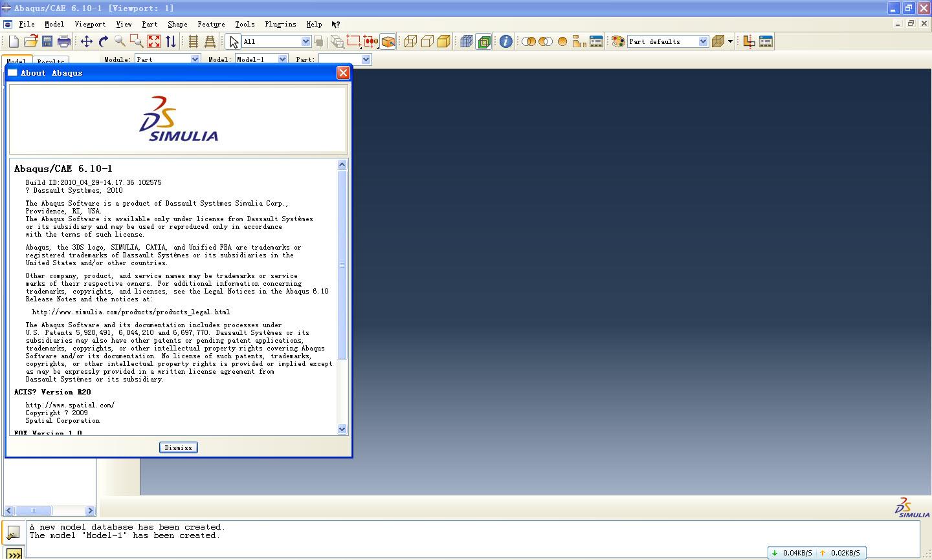The width and height of the screenshot is (932, 560).
Task: Open the Shape menu
Action: (177, 24)
